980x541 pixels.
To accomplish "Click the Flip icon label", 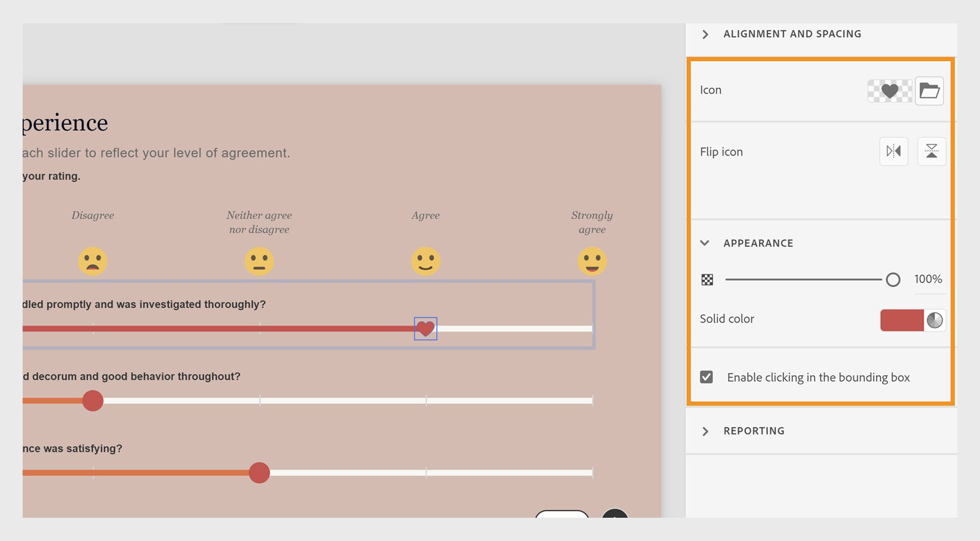I will (x=722, y=152).
